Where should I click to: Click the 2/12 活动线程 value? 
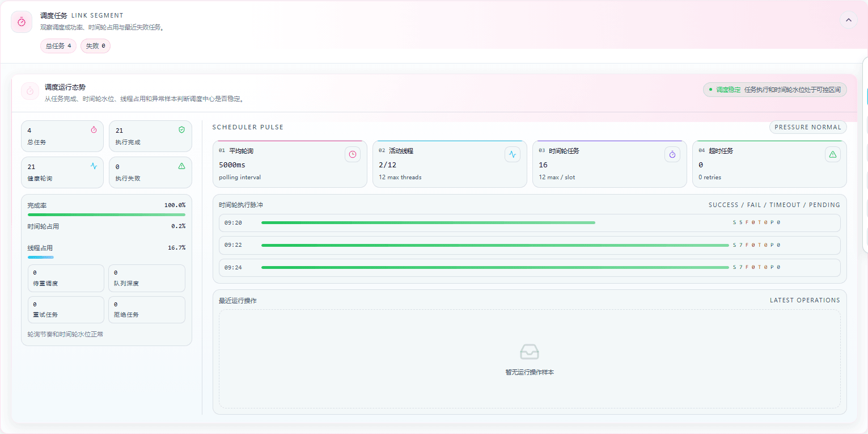pos(388,165)
